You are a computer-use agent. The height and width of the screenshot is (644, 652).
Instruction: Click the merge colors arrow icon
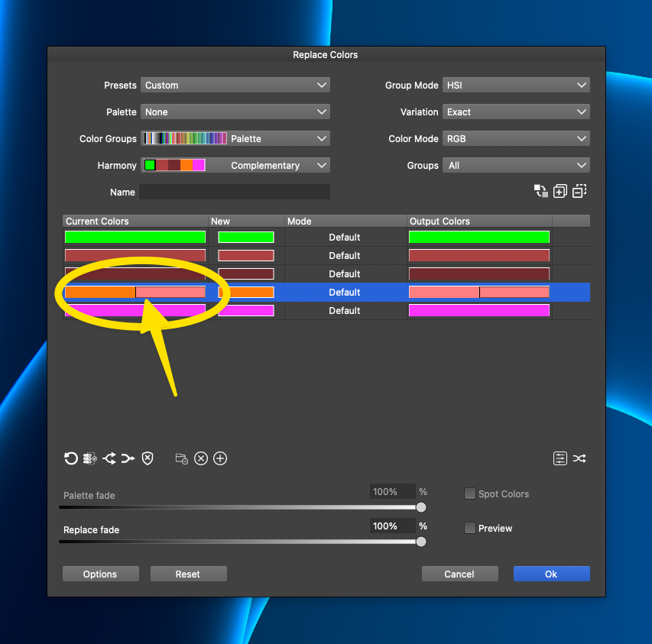(128, 458)
